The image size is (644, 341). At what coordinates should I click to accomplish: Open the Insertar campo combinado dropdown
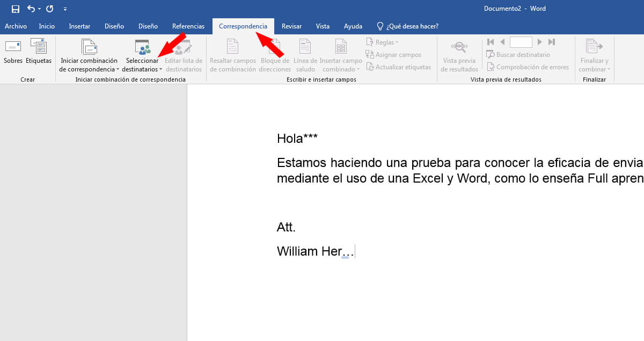click(341, 56)
